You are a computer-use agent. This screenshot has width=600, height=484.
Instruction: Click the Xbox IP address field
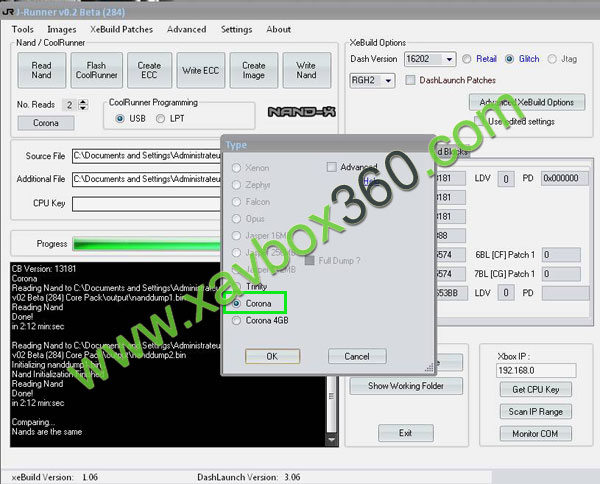pos(536,370)
